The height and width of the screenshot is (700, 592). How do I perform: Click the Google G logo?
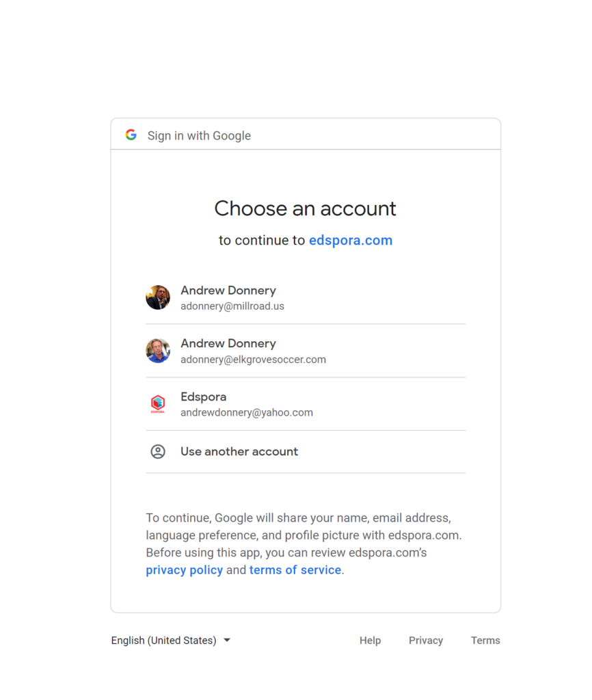[x=131, y=135]
